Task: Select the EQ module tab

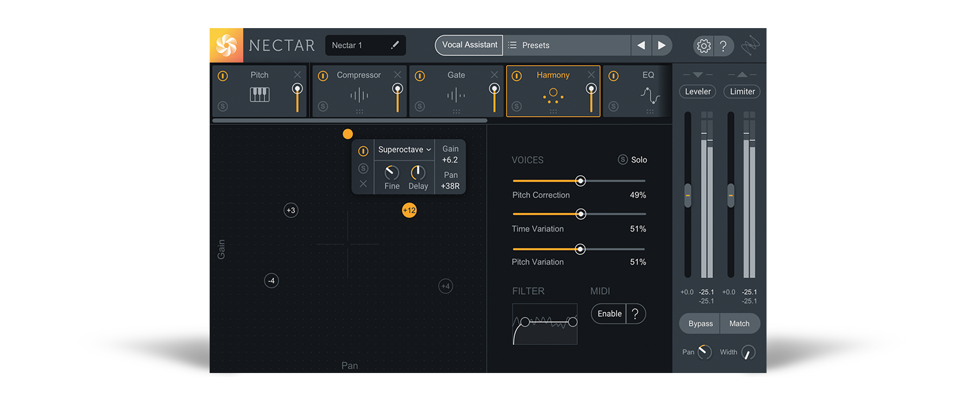Action: [647, 75]
